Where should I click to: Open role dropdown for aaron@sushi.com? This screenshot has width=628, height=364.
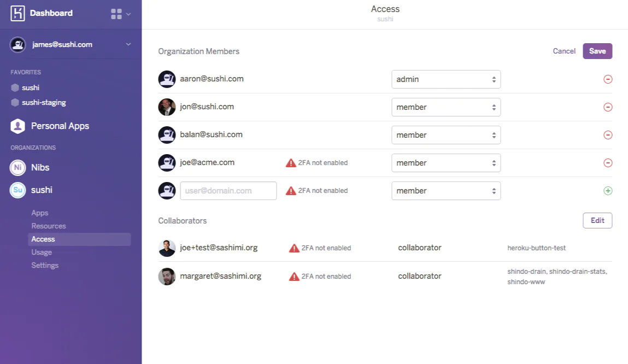pyautogui.click(x=446, y=79)
